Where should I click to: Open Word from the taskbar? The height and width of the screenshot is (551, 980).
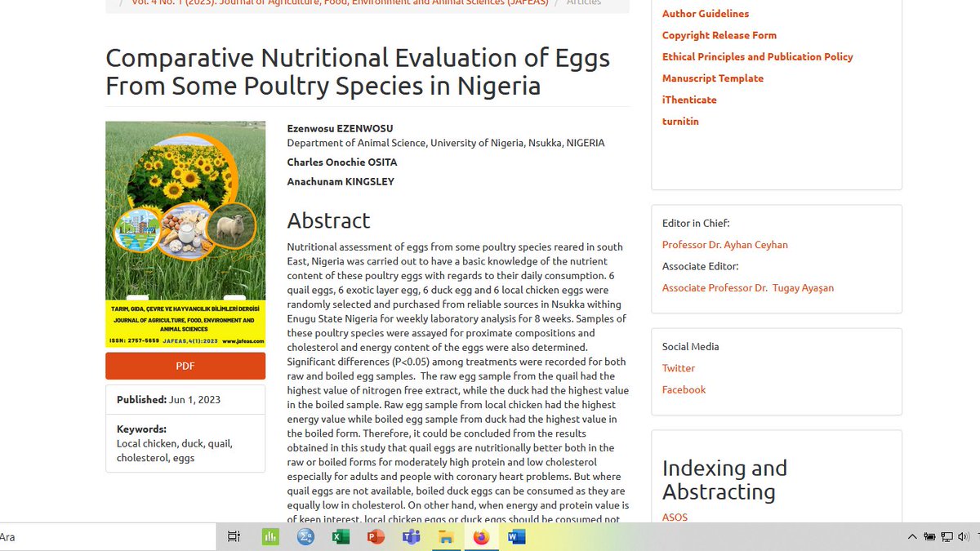(516, 536)
